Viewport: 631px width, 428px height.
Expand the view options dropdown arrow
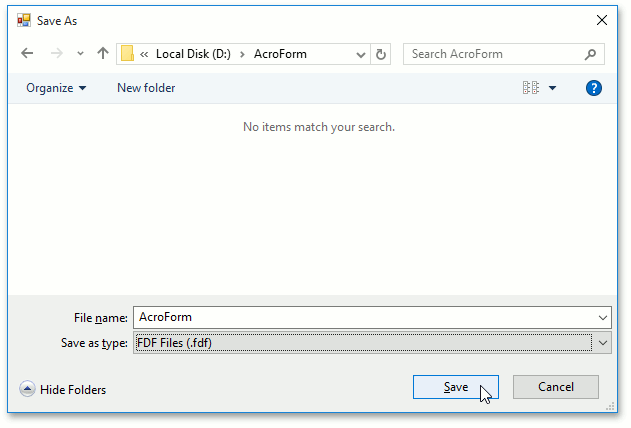(x=553, y=88)
